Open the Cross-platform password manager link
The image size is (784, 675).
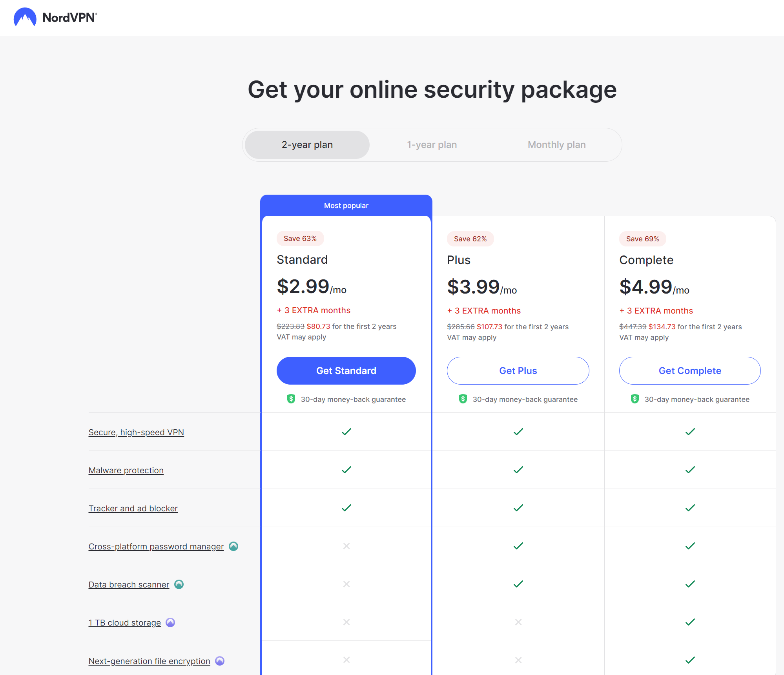click(156, 546)
